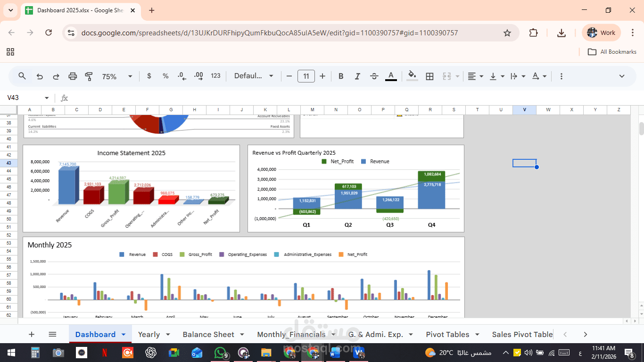644x362 pixels.
Task: Open a new browser tab
Action: click(151, 10)
